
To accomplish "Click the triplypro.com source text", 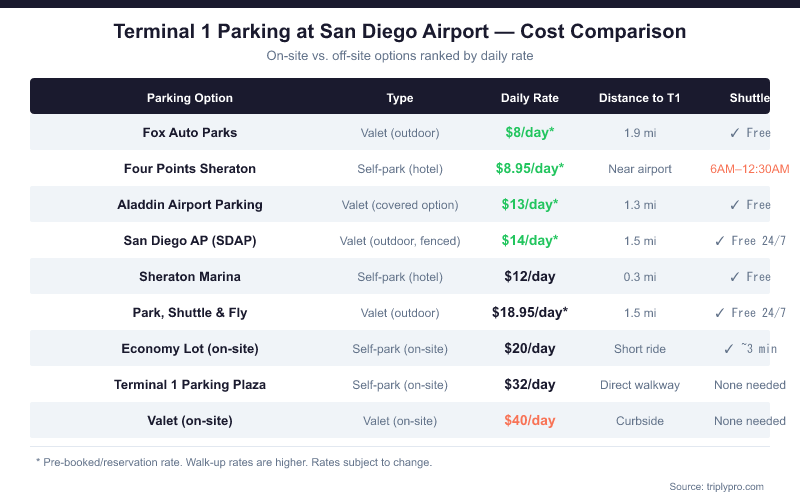I will pos(717,486).
